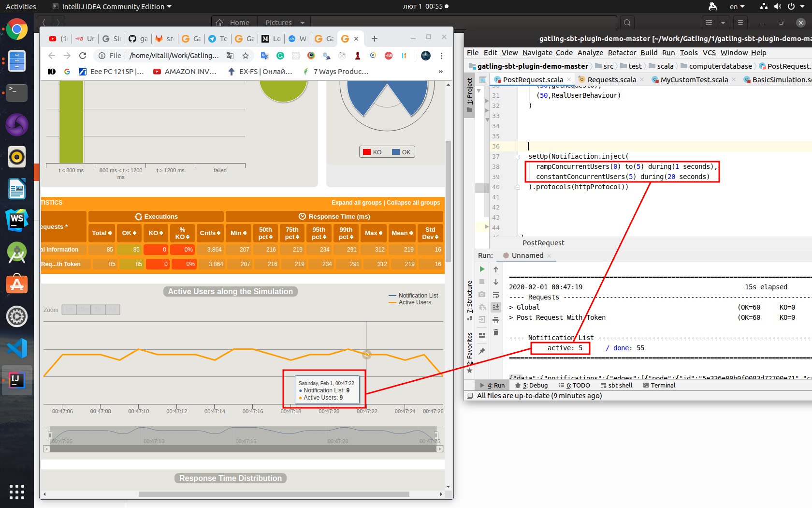Toggle OK series in pie chart legend
This screenshot has height=508, width=812.
(401, 152)
